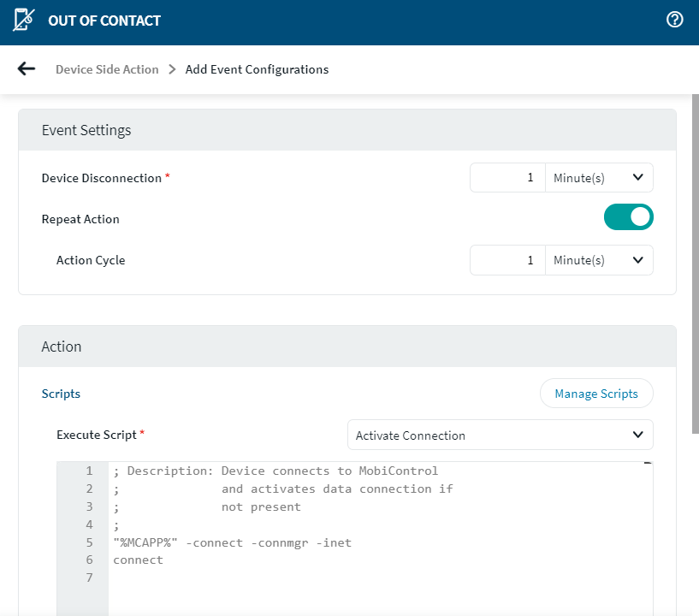Toggle the Repeat Action switch off
Image resolution: width=699 pixels, height=616 pixels.
(628, 218)
